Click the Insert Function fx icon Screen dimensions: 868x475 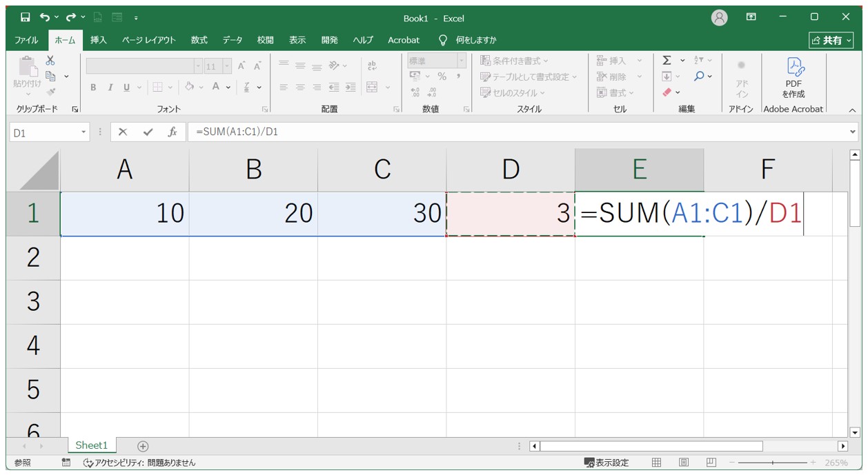pos(172,132)
